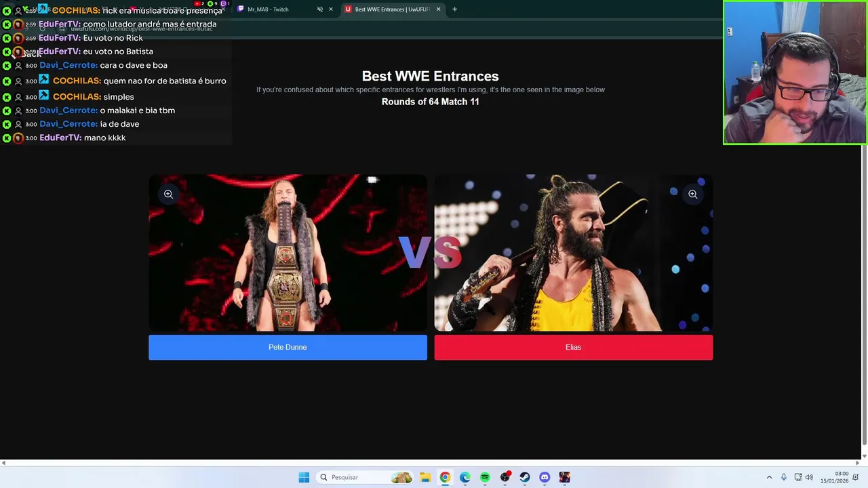The height and width of the screenshot is (488, 868).
Task: Open the Windows Start menu
Action: [304, 477]
